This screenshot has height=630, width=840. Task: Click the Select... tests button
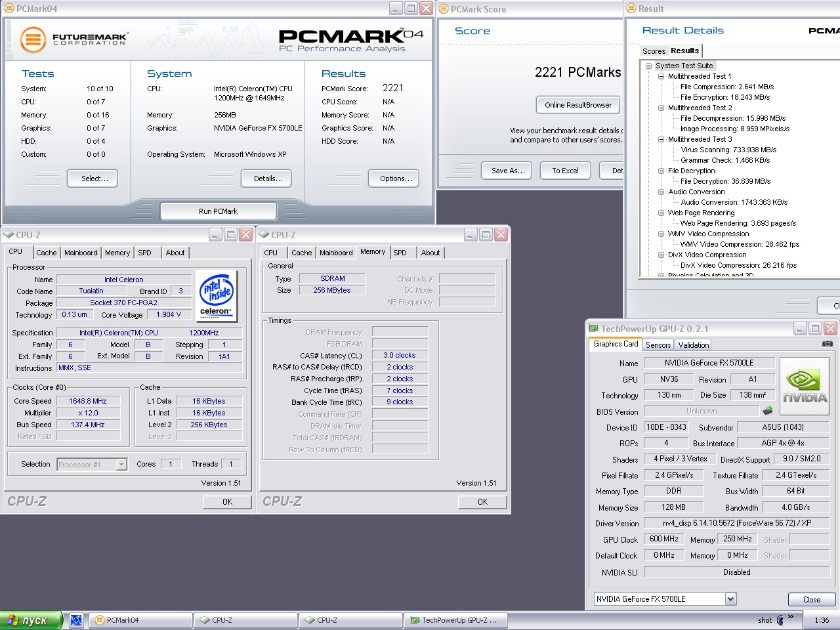tap(92, 178)
